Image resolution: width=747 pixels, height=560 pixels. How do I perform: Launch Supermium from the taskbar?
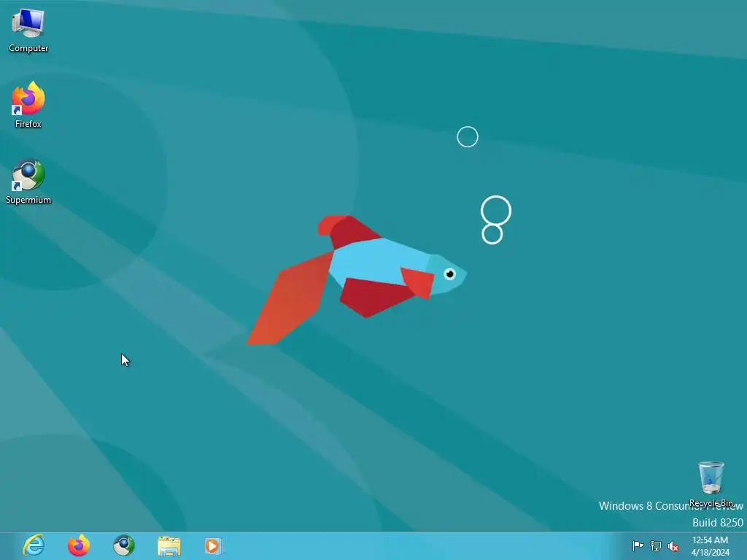(124, 545)
